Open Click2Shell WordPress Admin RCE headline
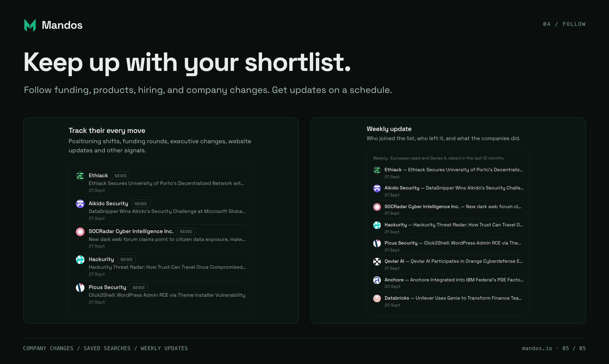The height and width of the screenshot is (364, 609). point(167,295)
